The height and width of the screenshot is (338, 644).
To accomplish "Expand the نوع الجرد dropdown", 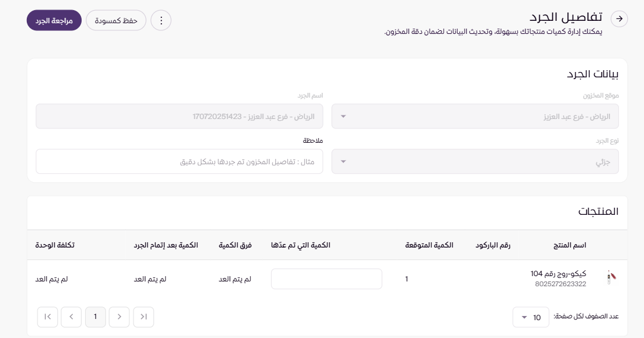I will tap(475, 161).
